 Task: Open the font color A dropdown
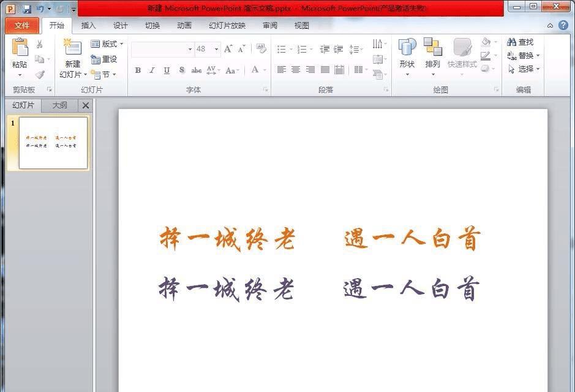coord(265,70)
